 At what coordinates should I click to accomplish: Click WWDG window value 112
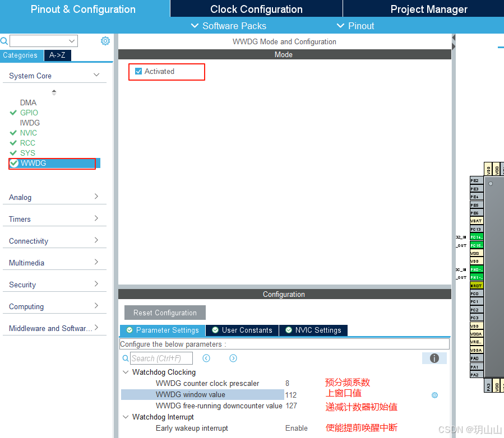click(290, 395)
